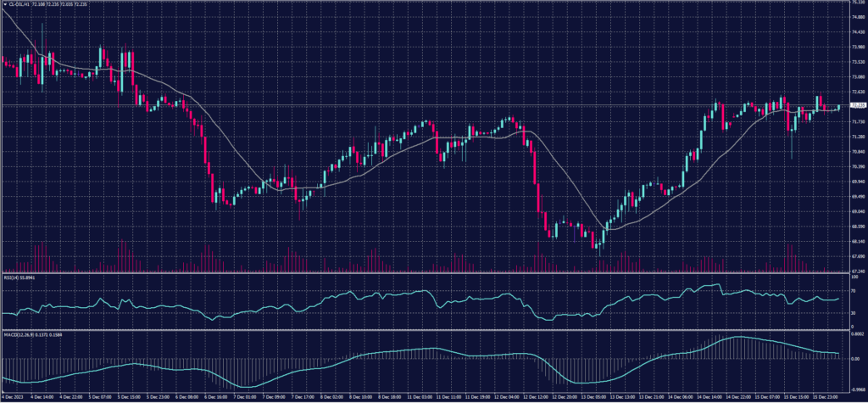Select the 4 Dec 2023 date label
Image resolution: width=868 pixels, height=403 pixels.
pos(12,396)
